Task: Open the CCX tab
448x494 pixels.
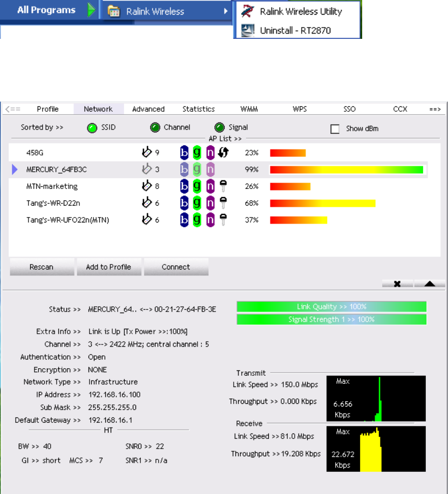Action: (400, 109)
